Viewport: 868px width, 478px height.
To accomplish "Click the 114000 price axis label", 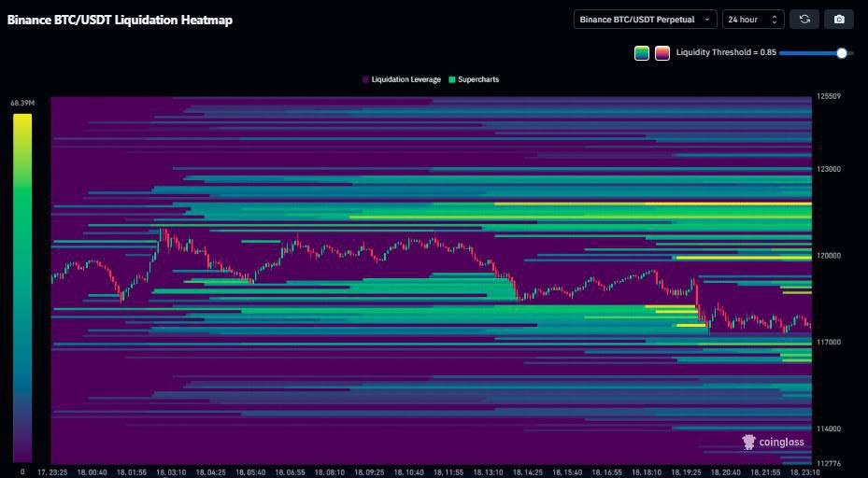I will [x=828, y=429].
